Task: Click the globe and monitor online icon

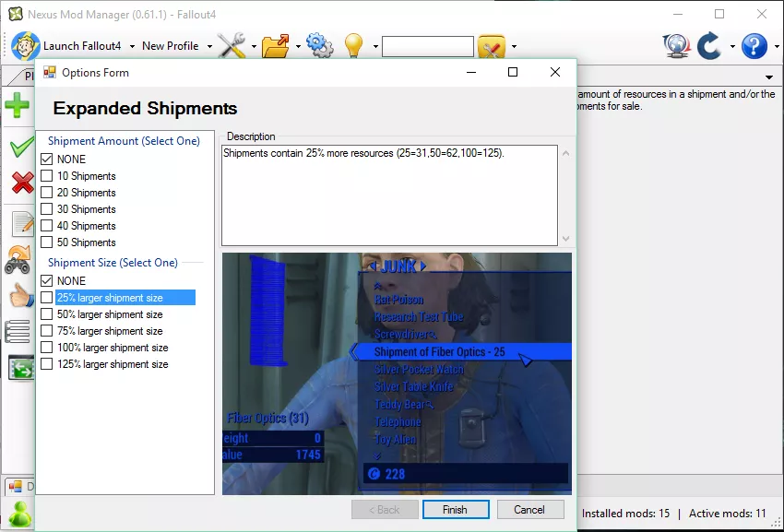Action: click(676, 46)
